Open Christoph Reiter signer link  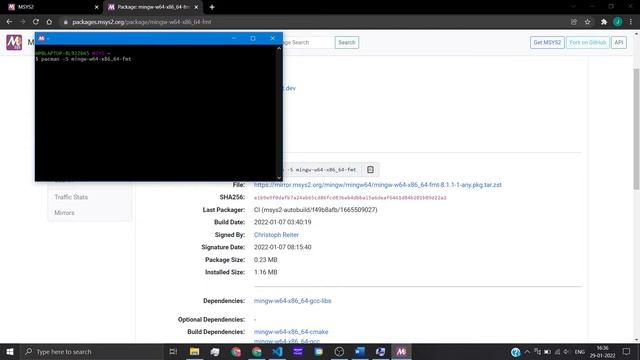[276, 235]
